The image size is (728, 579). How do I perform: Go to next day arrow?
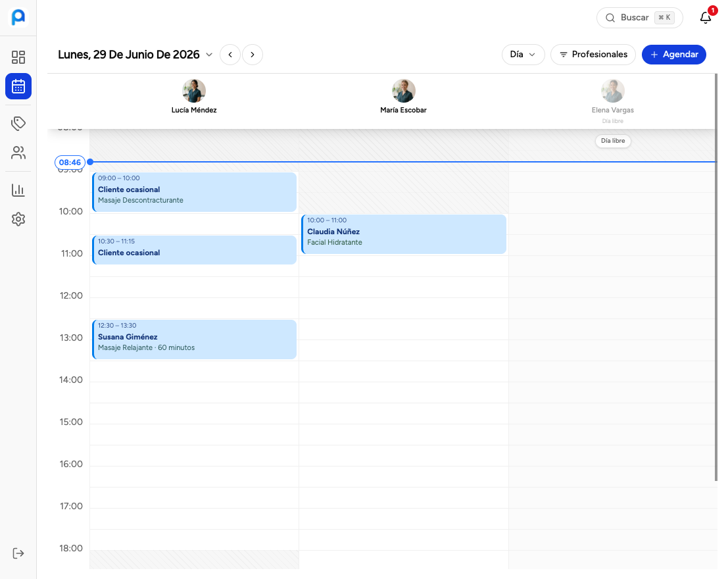253,55
